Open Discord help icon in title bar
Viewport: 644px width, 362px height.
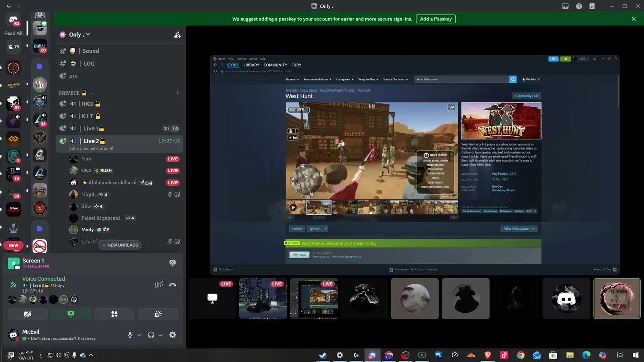[x=579, y=6]
